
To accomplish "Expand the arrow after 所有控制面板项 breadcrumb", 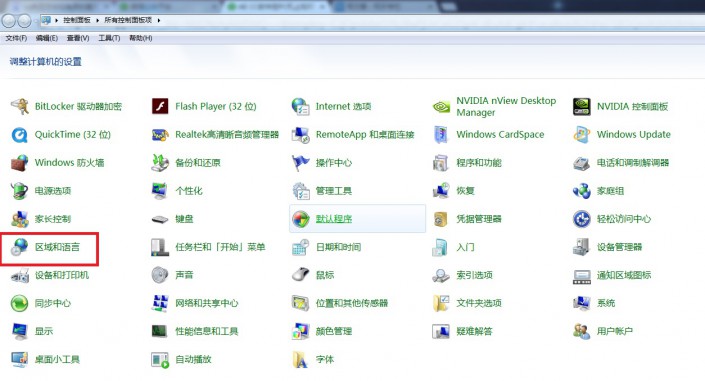I will pyautogui.click(x=159, y=20).
